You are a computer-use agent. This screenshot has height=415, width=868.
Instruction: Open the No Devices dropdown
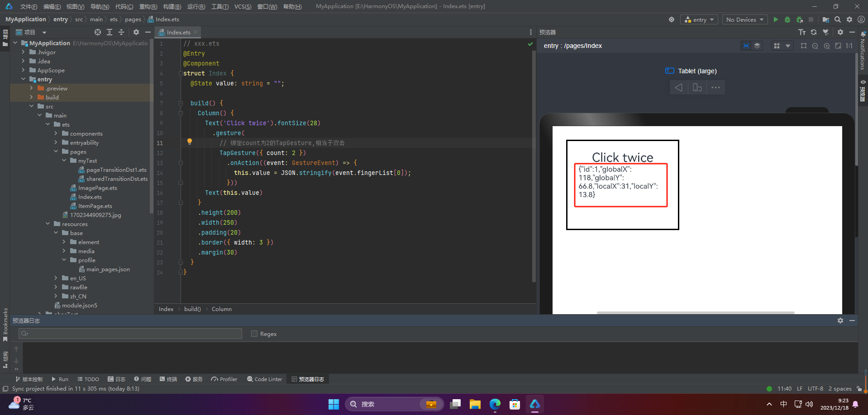click(x=745, y=19)
